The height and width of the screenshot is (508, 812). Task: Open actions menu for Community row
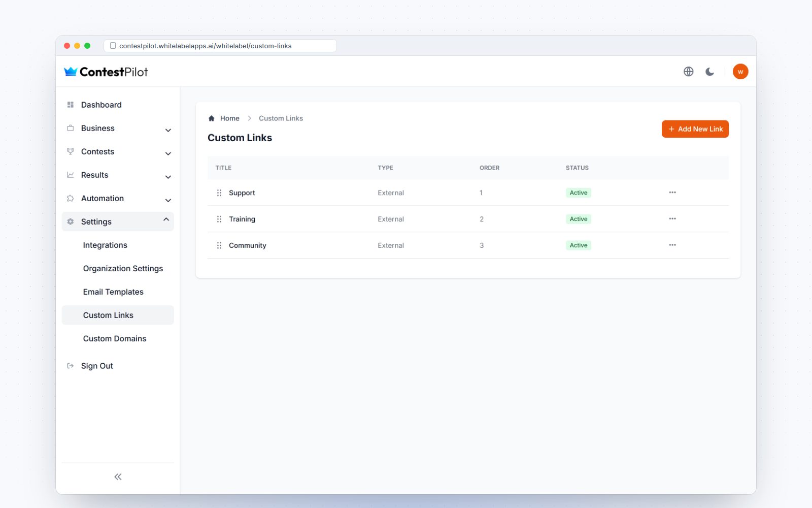point(672,245)
